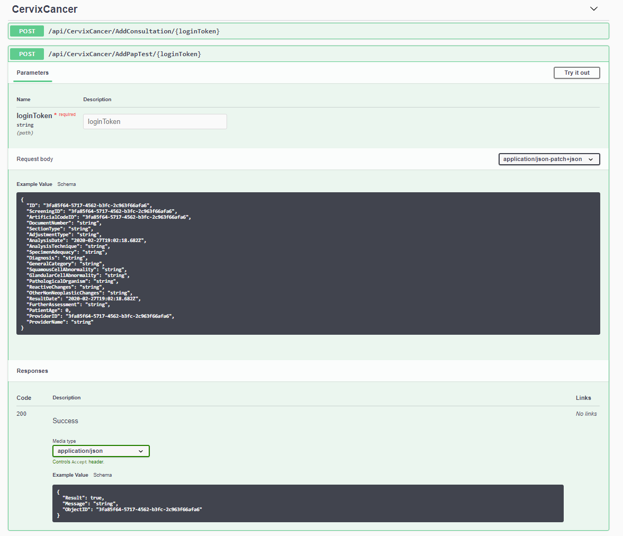Click the 200 response code
The width and height of the screenshot is (623, 536).
(22, 414)
